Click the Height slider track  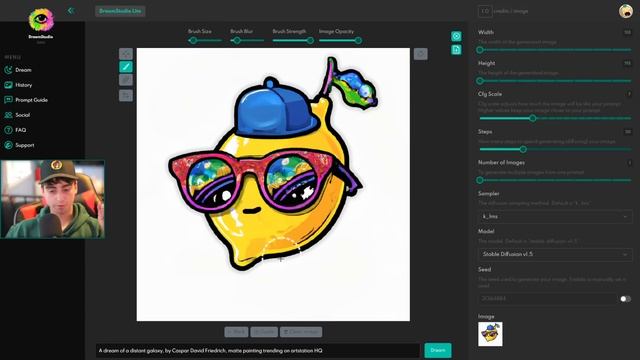tap(555, 81)
